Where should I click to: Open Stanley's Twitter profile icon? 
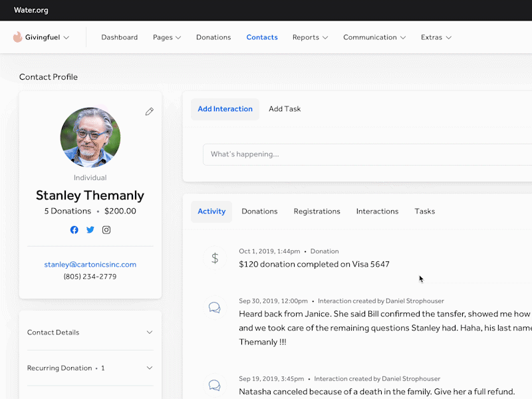90,230
